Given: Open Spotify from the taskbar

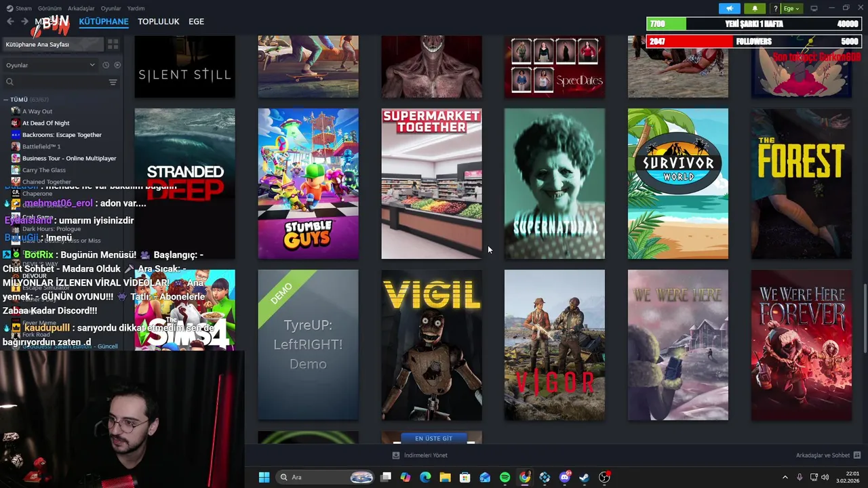Looking at the screenshot, I should pos(505,477).
